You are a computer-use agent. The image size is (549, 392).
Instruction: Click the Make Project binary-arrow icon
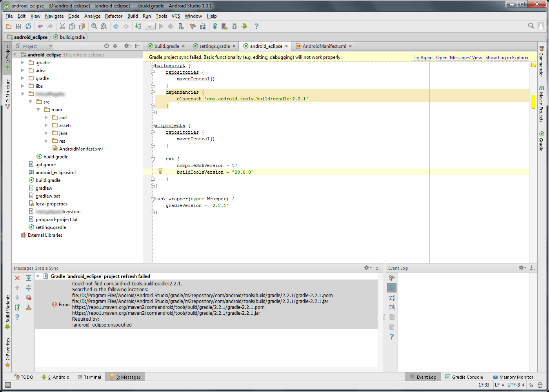click(x=138, y=26)
